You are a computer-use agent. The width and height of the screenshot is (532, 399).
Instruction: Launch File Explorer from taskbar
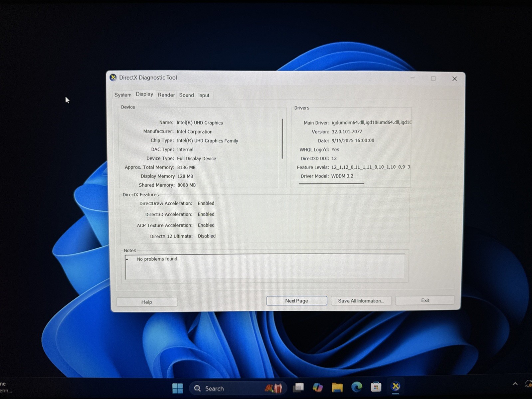pos(337,387)
